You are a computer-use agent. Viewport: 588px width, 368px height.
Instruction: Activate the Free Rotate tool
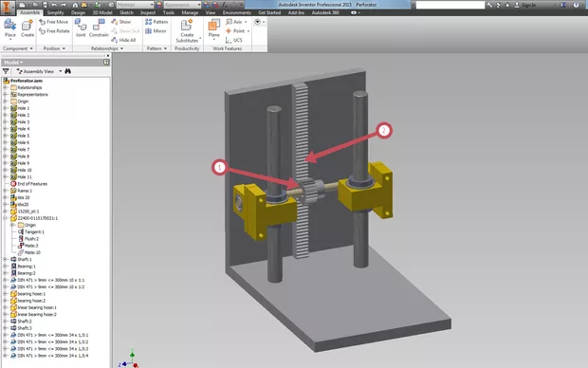(x=54, y=30)
